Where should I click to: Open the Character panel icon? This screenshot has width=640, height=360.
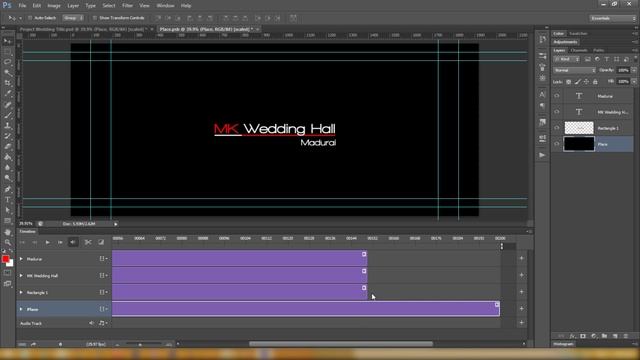(x=542, y=94)
